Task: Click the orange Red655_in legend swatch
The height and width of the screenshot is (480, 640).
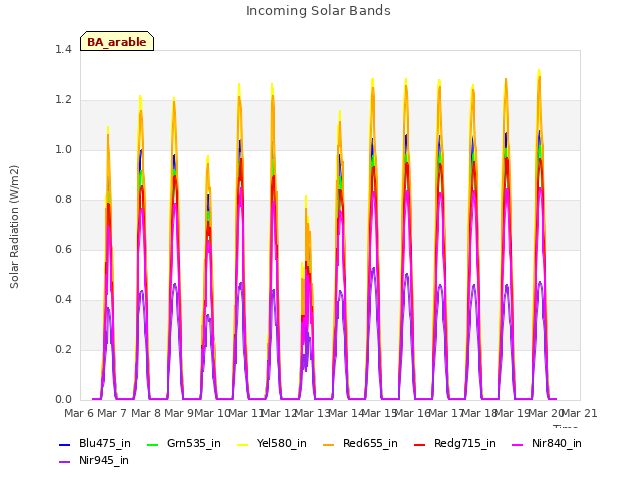Action: 328,444
